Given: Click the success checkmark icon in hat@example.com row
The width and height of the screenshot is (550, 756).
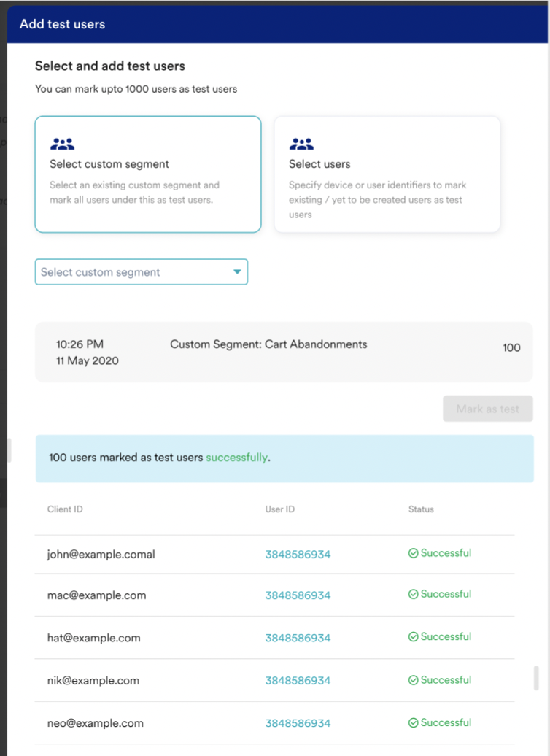Looking at the screenshot, I should pyautogui.click(x=413, y=637).
